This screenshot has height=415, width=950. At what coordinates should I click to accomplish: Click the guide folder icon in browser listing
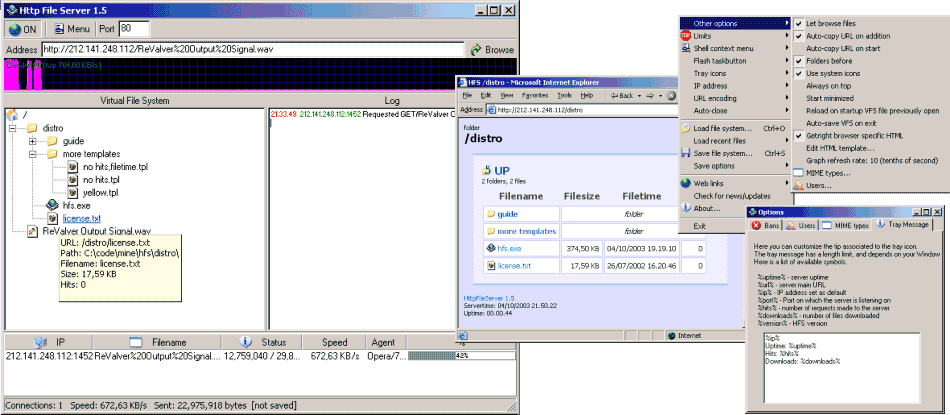491,213
